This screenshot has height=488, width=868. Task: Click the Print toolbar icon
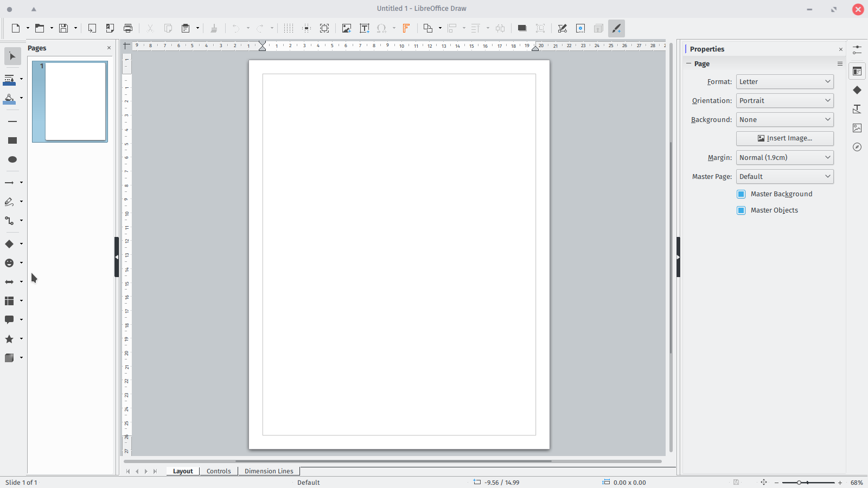[128, 28]
